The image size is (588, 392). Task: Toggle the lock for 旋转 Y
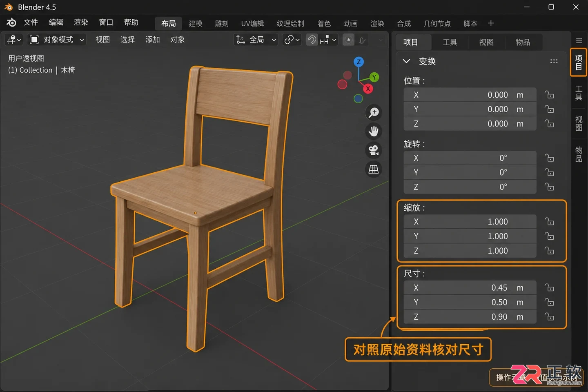pyautogui.click(x=549, y=172)
